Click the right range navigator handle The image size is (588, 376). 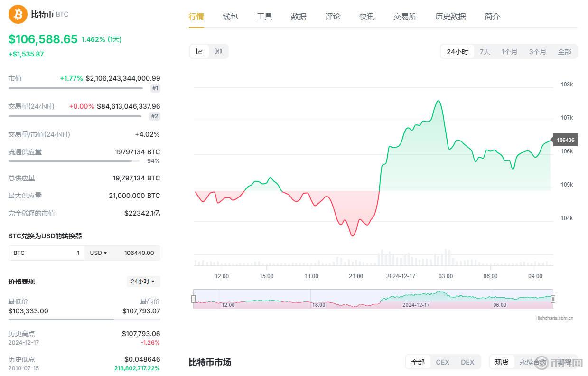pos(553,299)
